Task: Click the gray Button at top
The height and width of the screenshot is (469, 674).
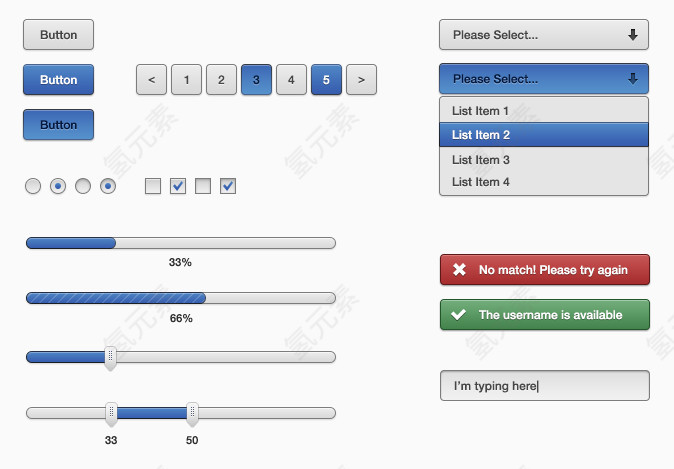Action: pyautogui.click(x=58, y=35)
